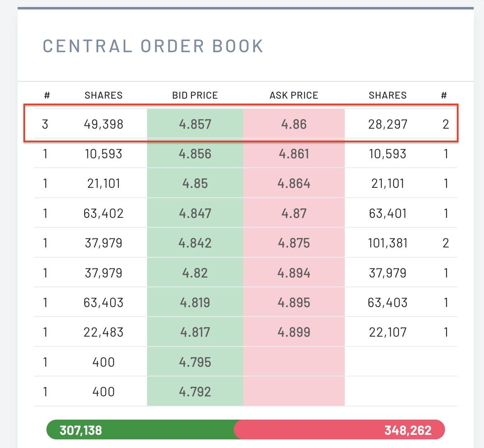Select the 4.899 ask price cell

[294, 332]
